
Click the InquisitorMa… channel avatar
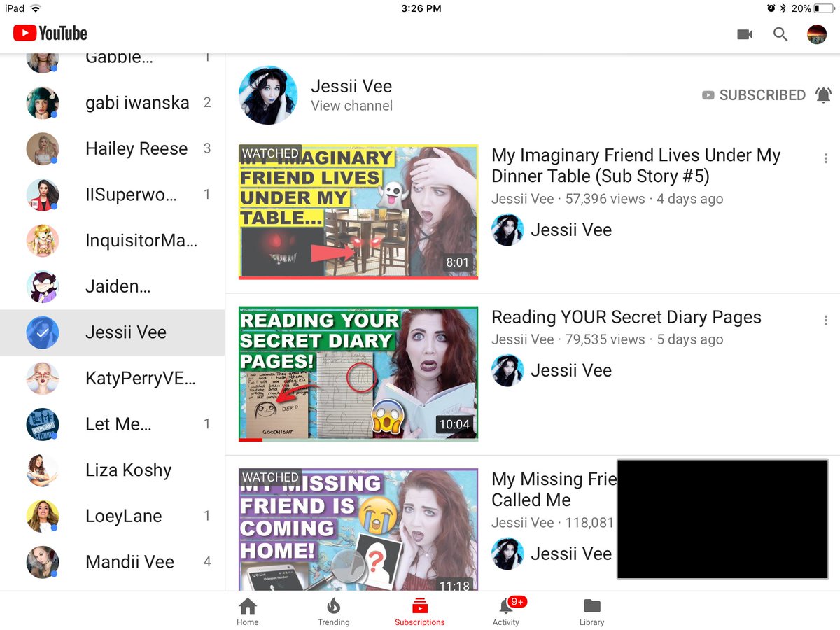[43, 241]
